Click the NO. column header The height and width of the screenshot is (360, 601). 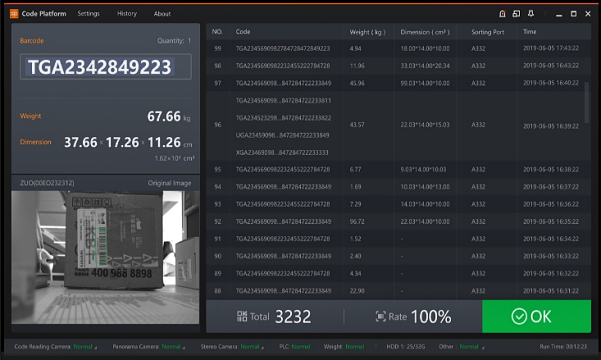coord(217,32)
